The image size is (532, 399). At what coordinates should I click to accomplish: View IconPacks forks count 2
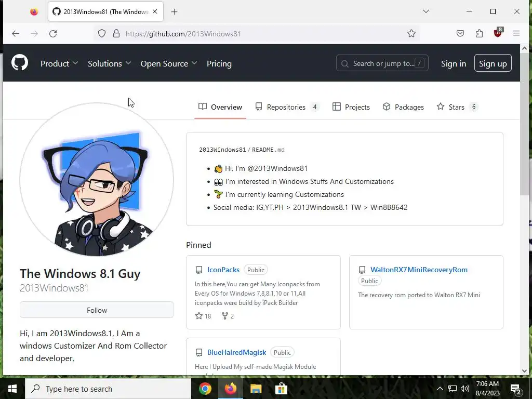[x=228, y=316]
